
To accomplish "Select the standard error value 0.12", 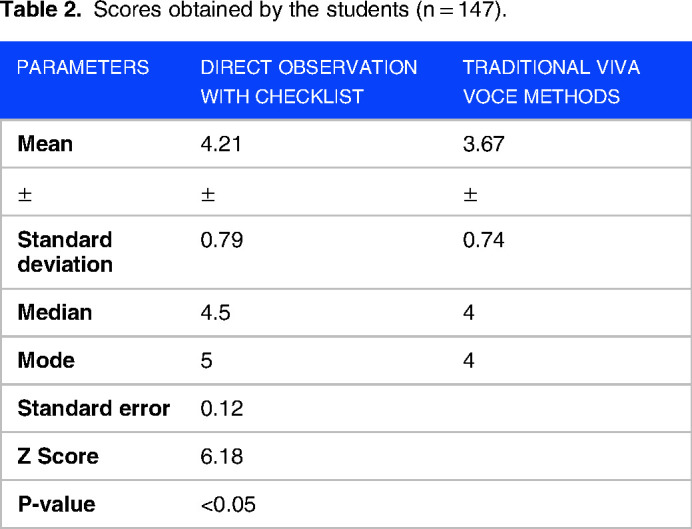I will [221, 409].
